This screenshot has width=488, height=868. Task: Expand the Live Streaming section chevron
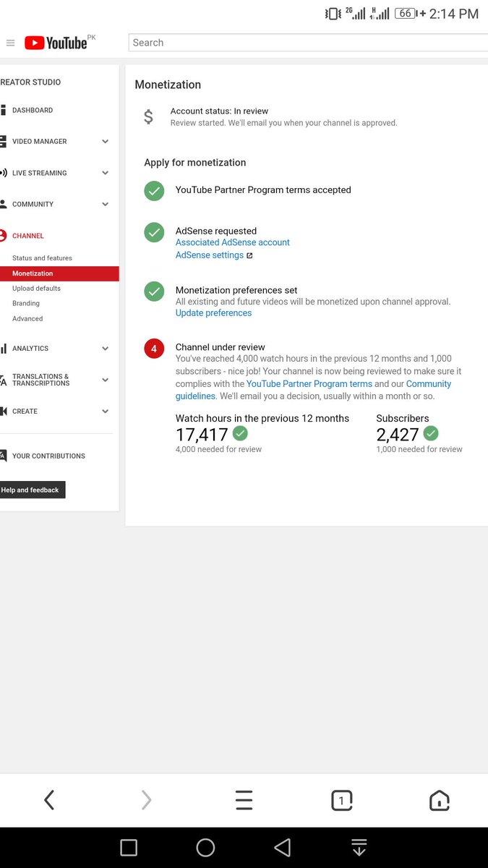[x=106, y=173]
